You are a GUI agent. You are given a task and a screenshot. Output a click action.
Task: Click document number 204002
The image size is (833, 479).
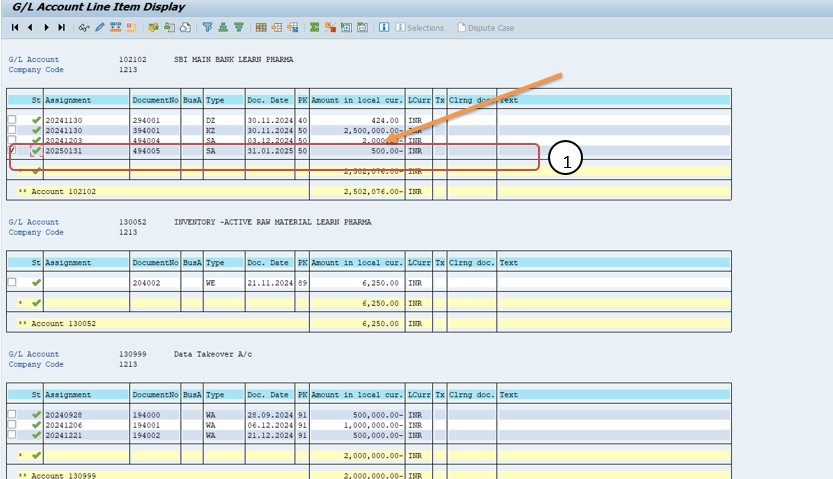[146, 283]
